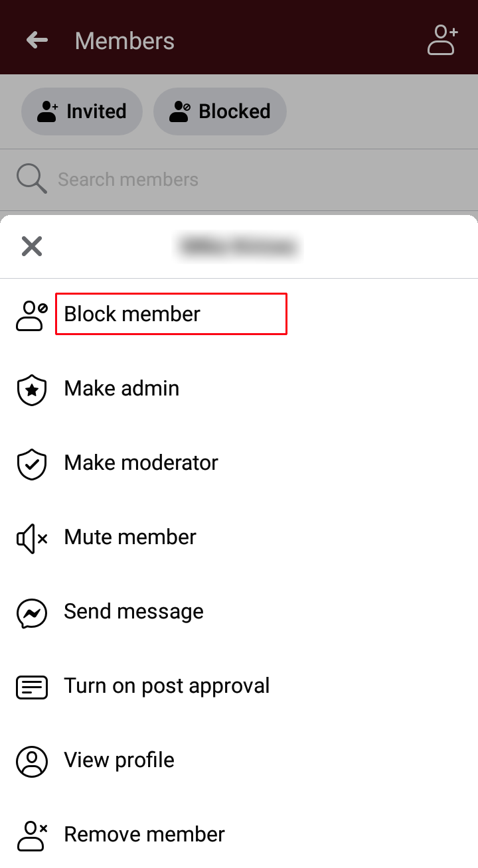Click the Search members input field
Screen dimensions: 478x868
[x=199, y=179]
